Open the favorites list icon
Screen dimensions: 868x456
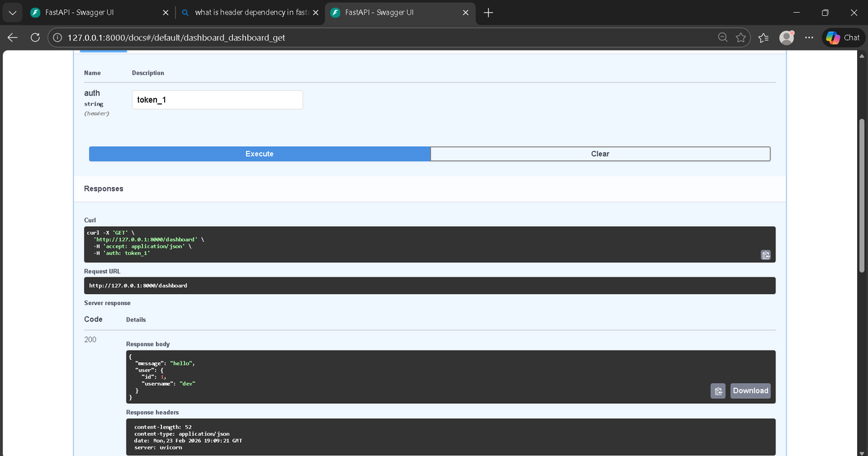(x=764, y=38)
